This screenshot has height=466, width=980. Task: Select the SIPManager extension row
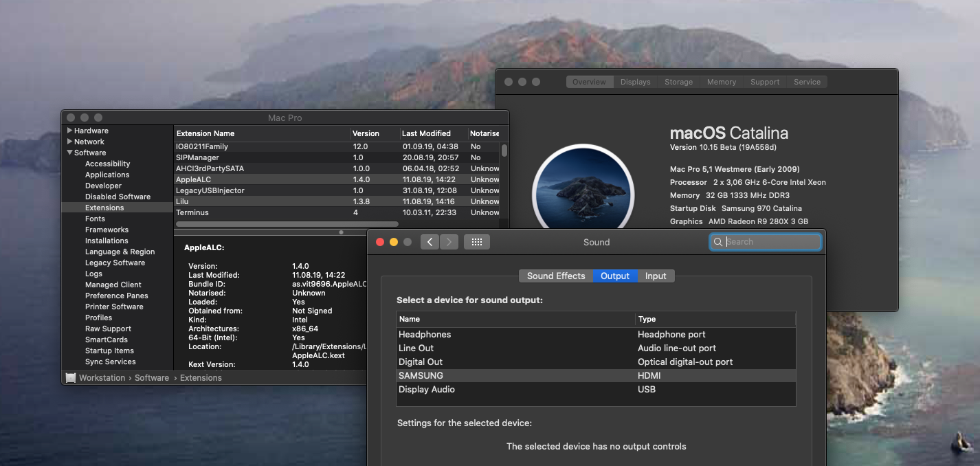pos(337,157)
